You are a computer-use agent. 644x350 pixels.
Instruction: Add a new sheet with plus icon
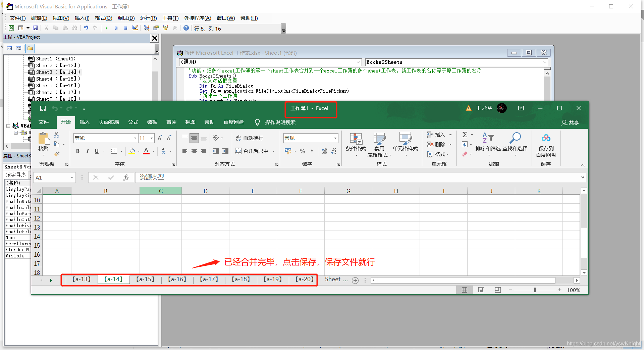pyautogui.click(x=355, y=281)
